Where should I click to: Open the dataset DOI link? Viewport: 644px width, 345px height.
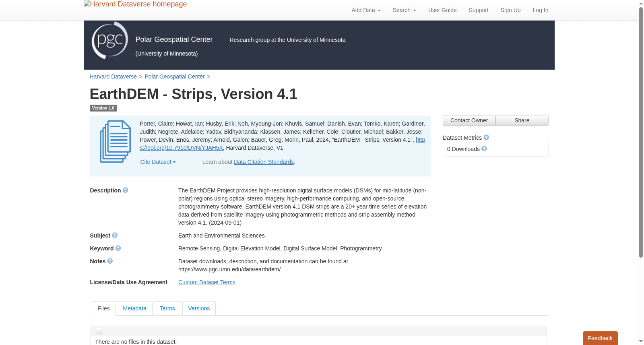point(182,148)
